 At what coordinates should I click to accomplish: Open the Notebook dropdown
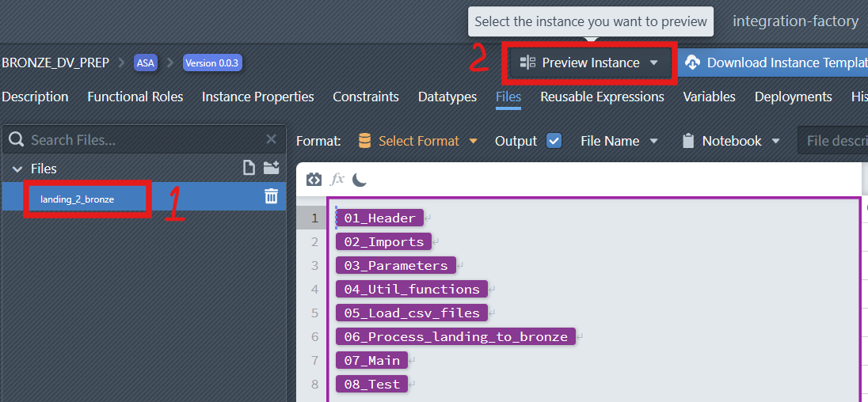click(731, 141)
